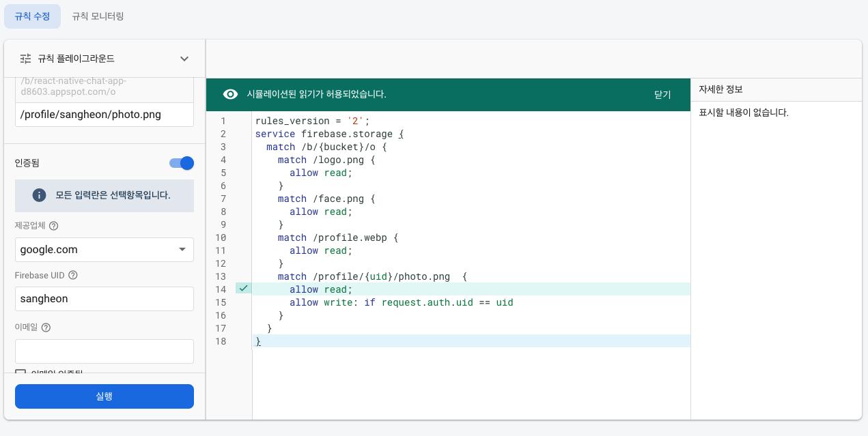
Task: Click the line service firebase.storage {
Action: 330,134
